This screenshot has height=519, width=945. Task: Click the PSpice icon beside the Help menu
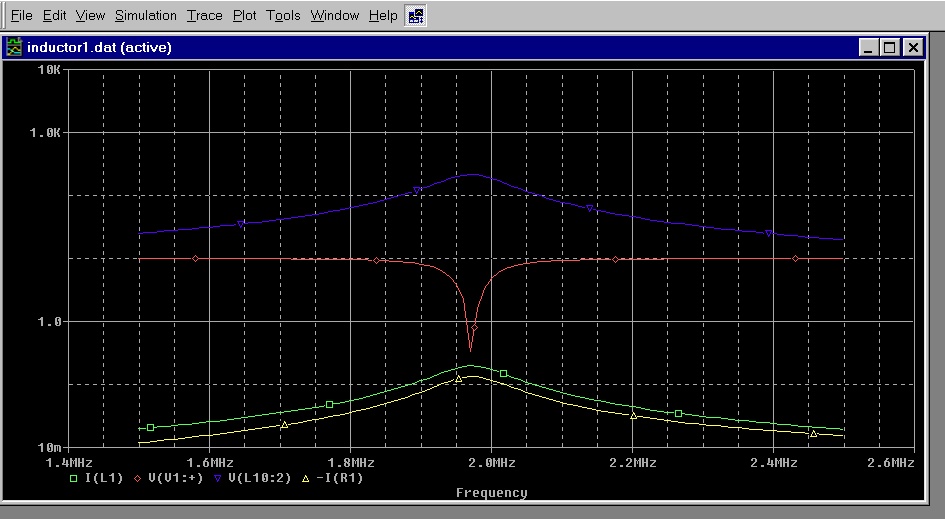[x=416, y=15]
